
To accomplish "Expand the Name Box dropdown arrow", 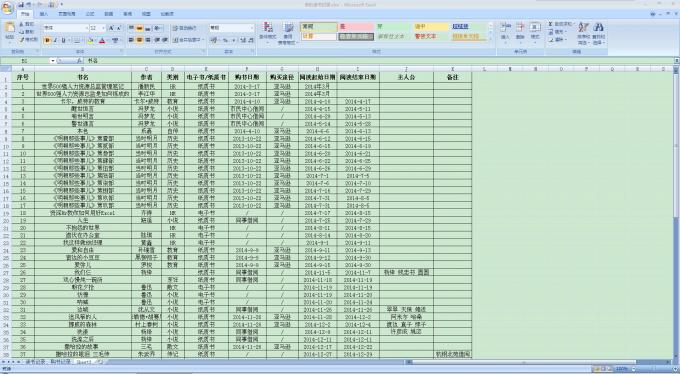I will pos(53,61).
